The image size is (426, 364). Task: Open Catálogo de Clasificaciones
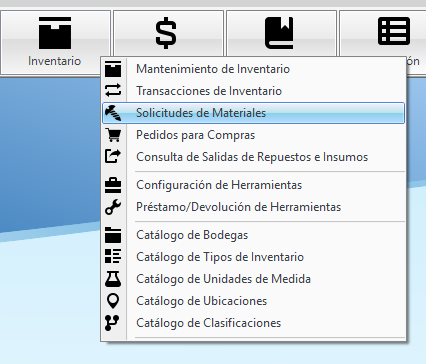[253, 323]
